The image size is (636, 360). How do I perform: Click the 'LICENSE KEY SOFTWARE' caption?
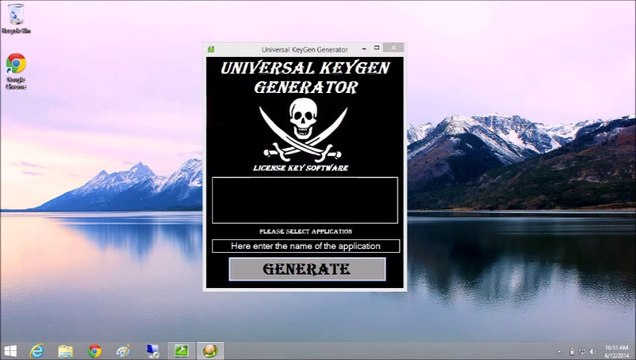point(301,168)
